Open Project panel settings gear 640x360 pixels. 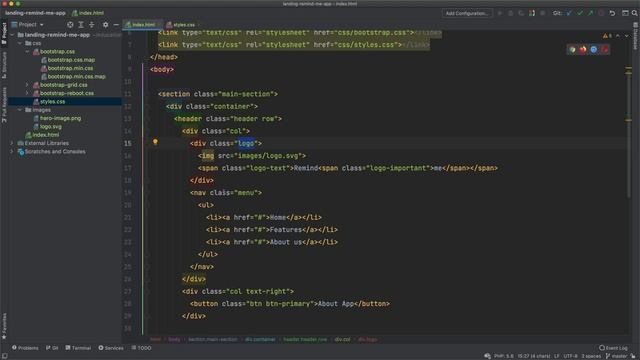[105, 24]
